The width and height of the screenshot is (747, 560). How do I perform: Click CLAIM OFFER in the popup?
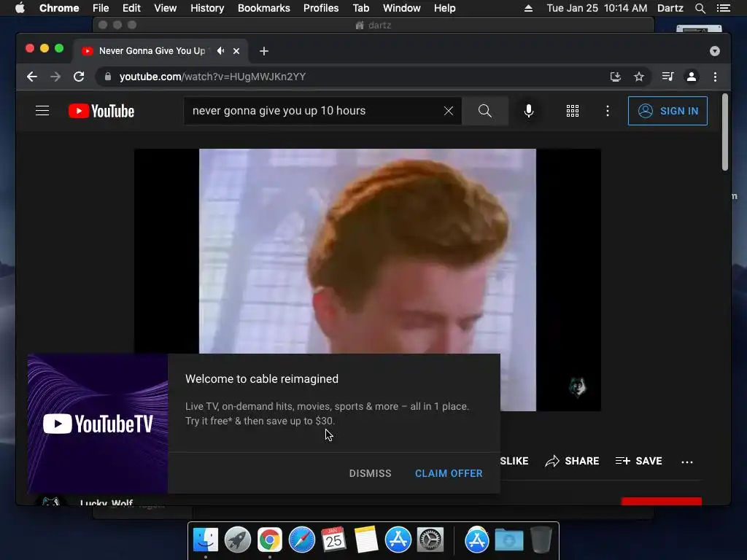[x=449, y=473]
